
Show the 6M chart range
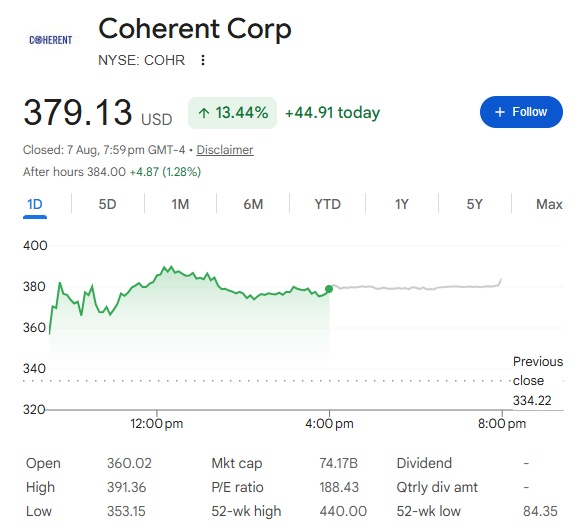click(253, 204)
